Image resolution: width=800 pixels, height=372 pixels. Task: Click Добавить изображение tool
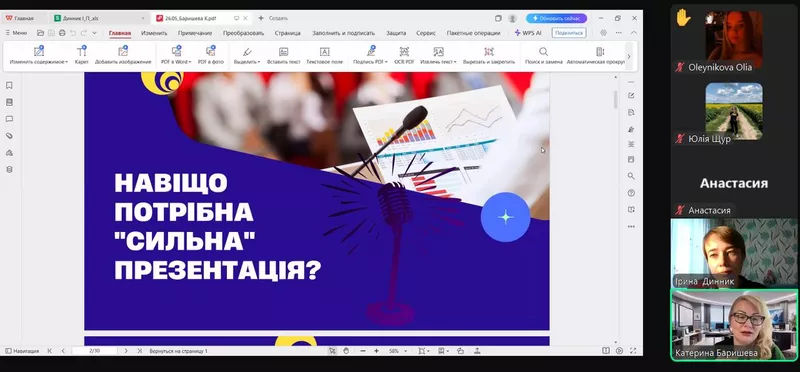(123, 56)
